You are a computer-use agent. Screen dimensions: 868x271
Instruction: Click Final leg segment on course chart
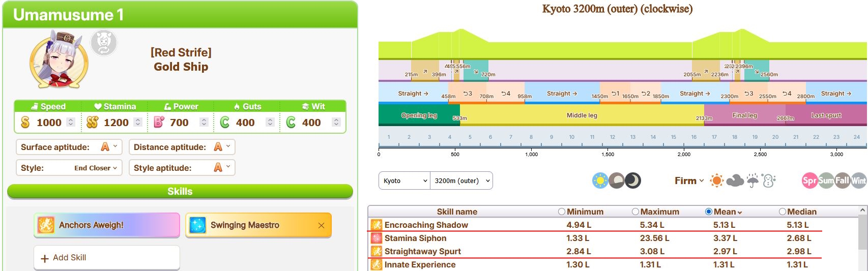[x=745, y=115]
